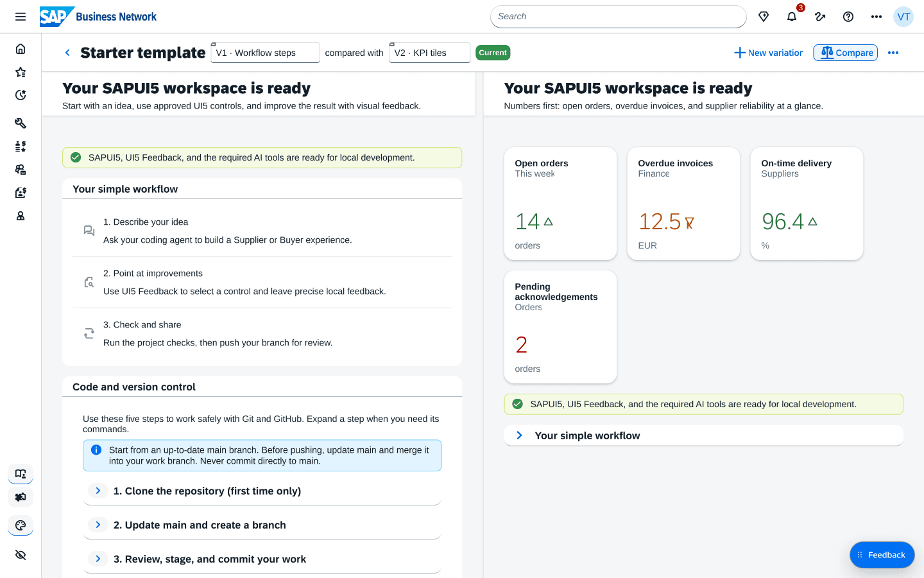The width and height of the screenshot is (924, 578).
Task: Click the curved arrow route icon
Action: [x=820, y=17]
